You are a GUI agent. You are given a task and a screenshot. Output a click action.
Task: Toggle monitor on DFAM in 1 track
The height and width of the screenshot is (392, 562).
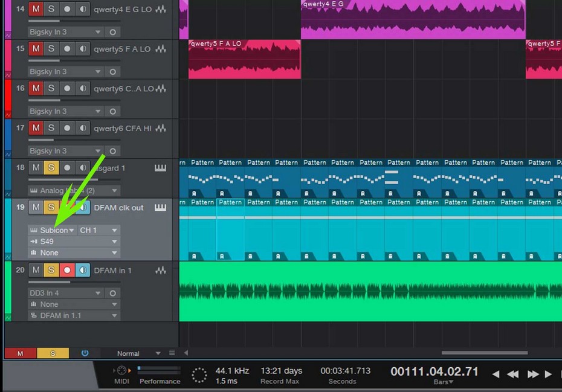(x=83, y=271)
